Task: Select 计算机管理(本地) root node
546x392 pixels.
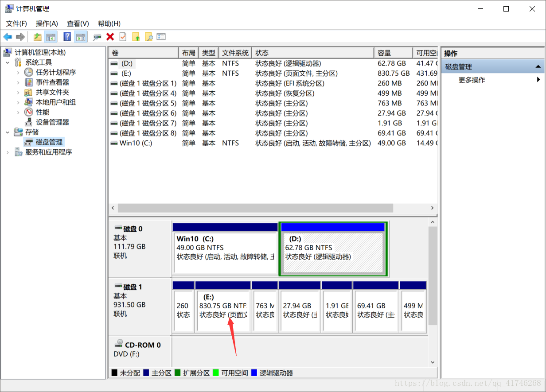Action: [40, 53]
